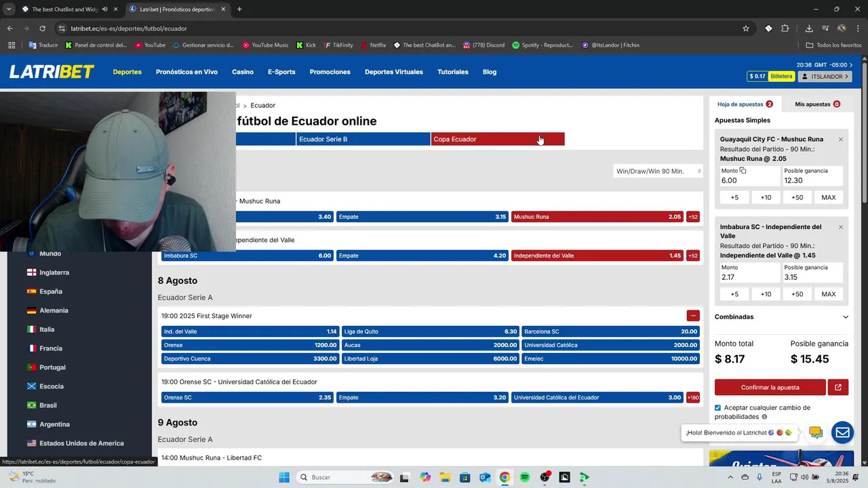
Task: Show +180 more markets for Orense SC match
Action: 693,398
